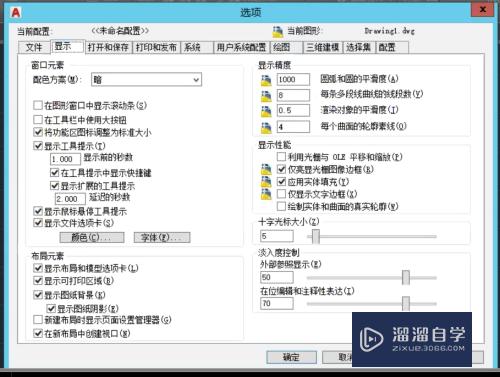Open the 三维建模 tab

[323, 47]
